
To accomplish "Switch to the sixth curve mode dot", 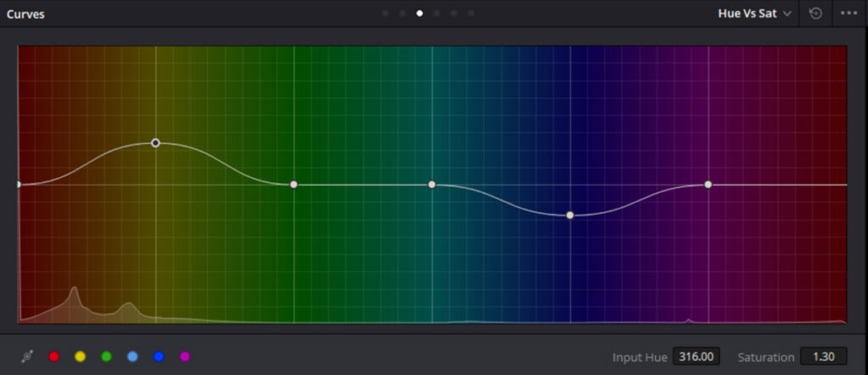I will pos(471,14).
